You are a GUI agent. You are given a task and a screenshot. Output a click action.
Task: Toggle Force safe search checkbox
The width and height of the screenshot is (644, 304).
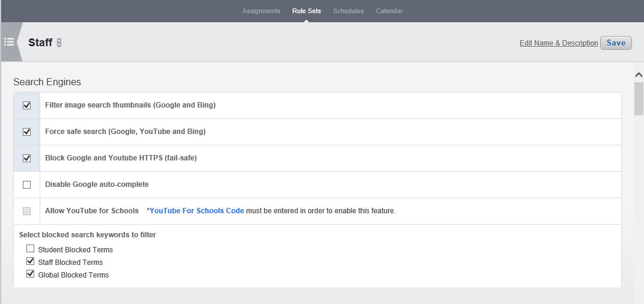(x=26, y=132)
